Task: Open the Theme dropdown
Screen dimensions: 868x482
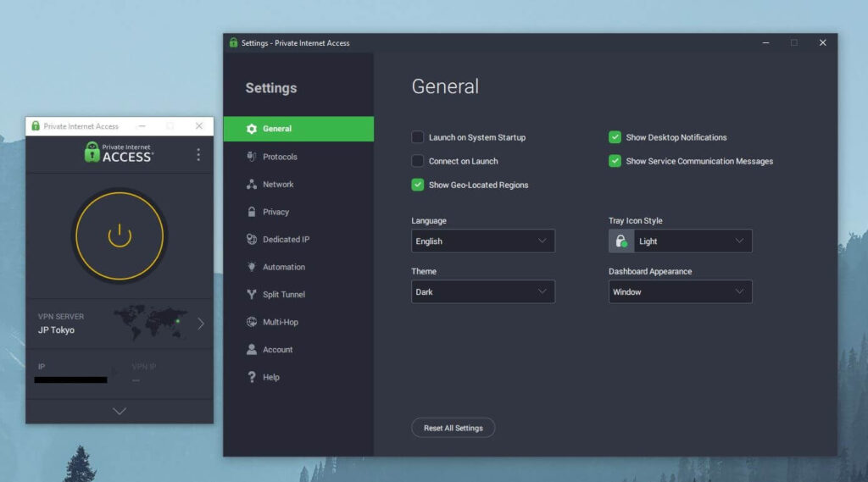Action: 483,292
